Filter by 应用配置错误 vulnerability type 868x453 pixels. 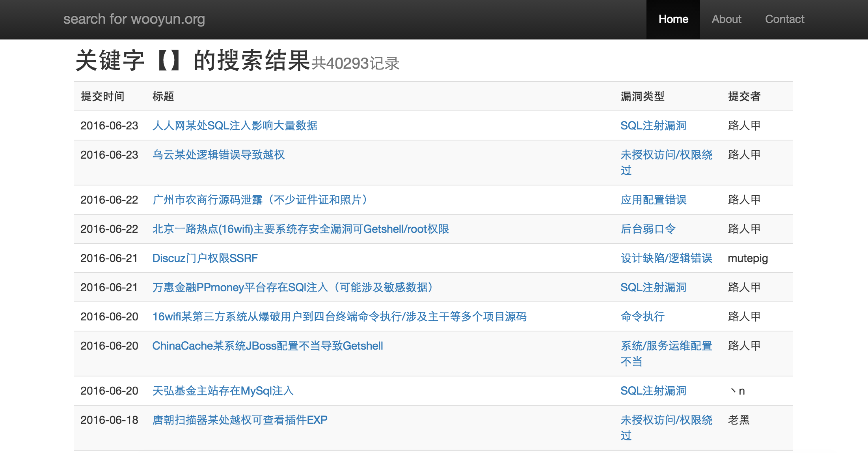point(653,200)
